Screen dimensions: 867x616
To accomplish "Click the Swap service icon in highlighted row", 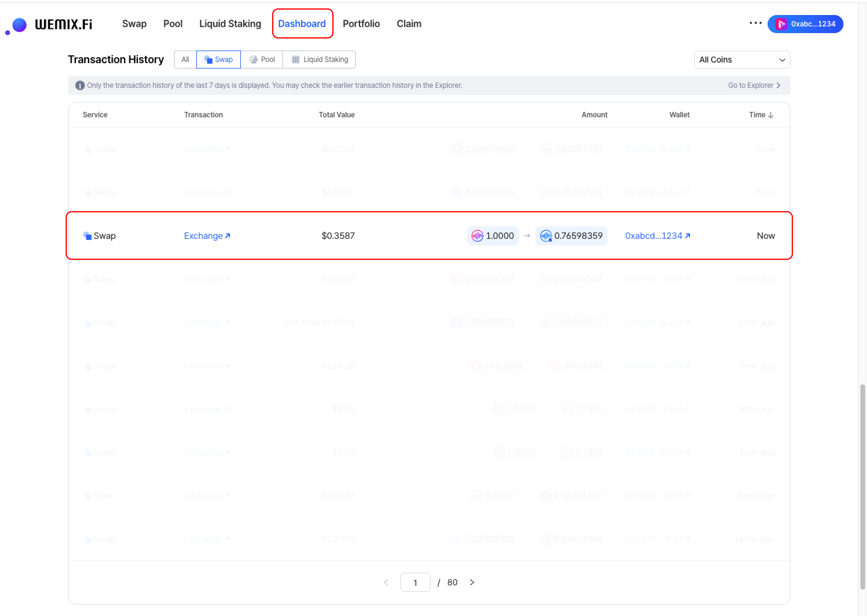I will [87, 236].
